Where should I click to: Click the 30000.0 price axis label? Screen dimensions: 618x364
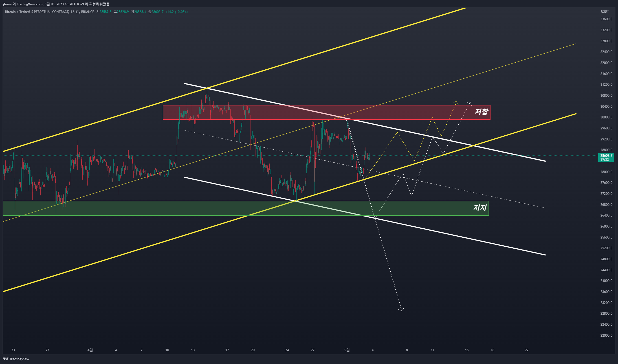click(606, 117)
